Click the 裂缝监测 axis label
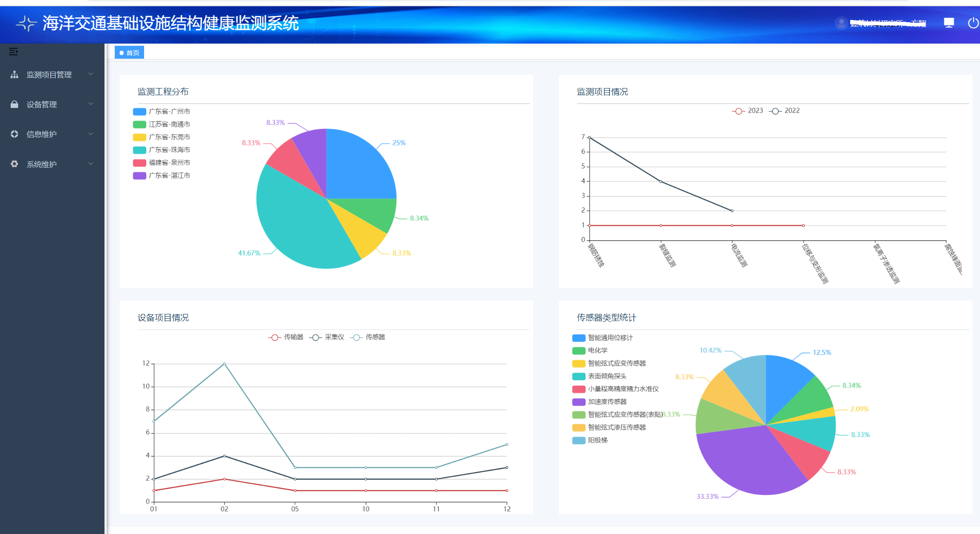The image size is (980, 534). click(667, 255)
